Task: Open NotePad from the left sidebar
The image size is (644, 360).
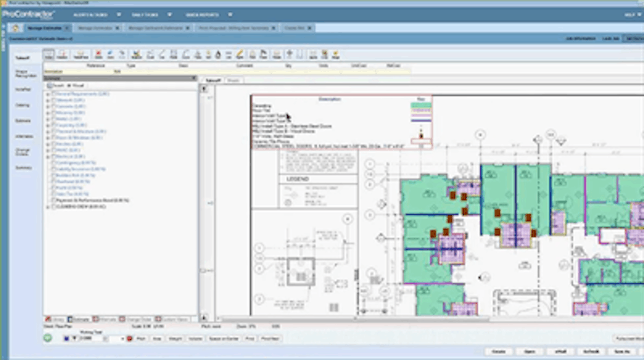Action: [x=23, y=90]
